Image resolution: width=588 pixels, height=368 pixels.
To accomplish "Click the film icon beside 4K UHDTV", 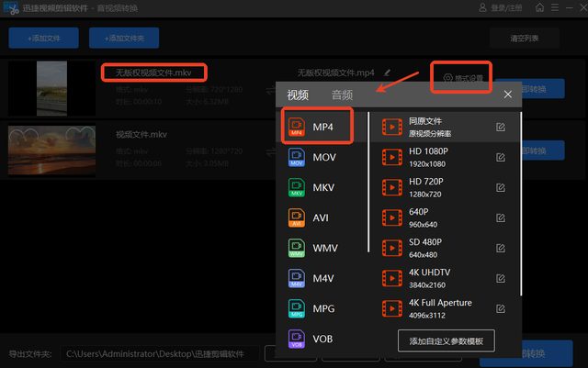I will pyautogui.click(x=392, y=278).
